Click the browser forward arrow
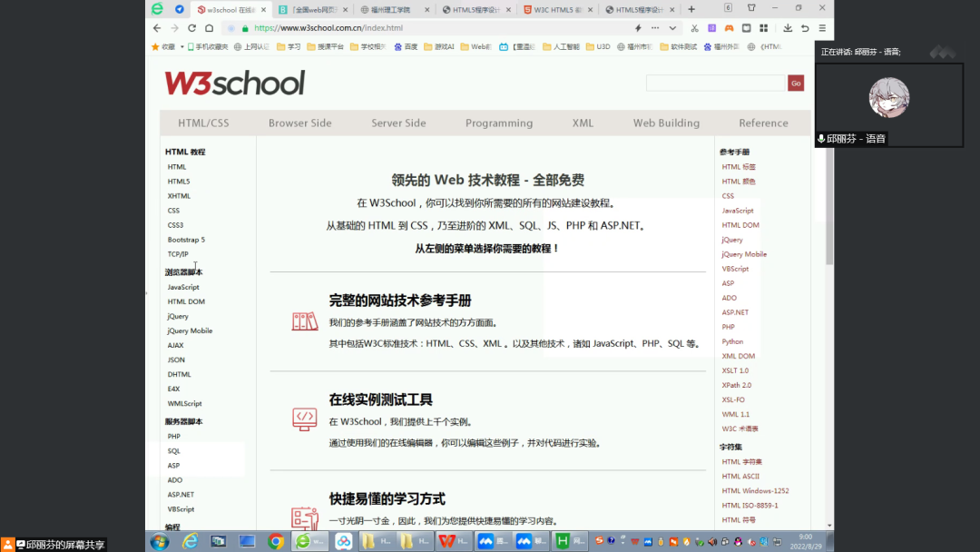This screenshot has width=980, height=552. [174, 28]
